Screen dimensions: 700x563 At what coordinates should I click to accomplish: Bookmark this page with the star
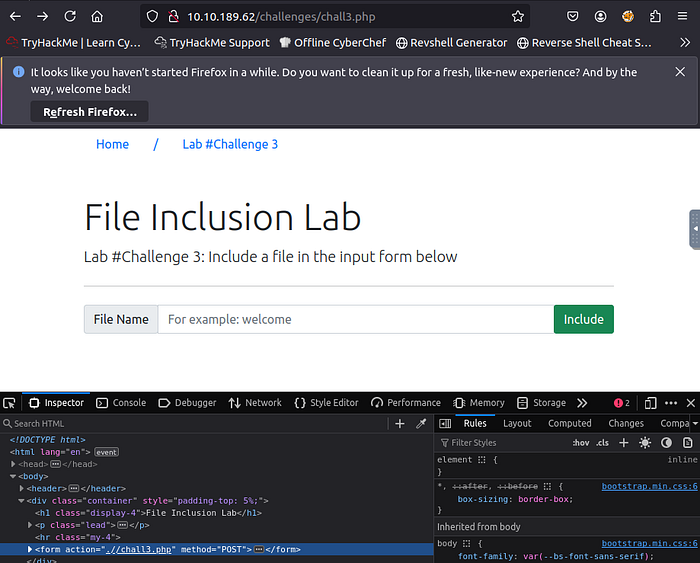pos(517,17)
